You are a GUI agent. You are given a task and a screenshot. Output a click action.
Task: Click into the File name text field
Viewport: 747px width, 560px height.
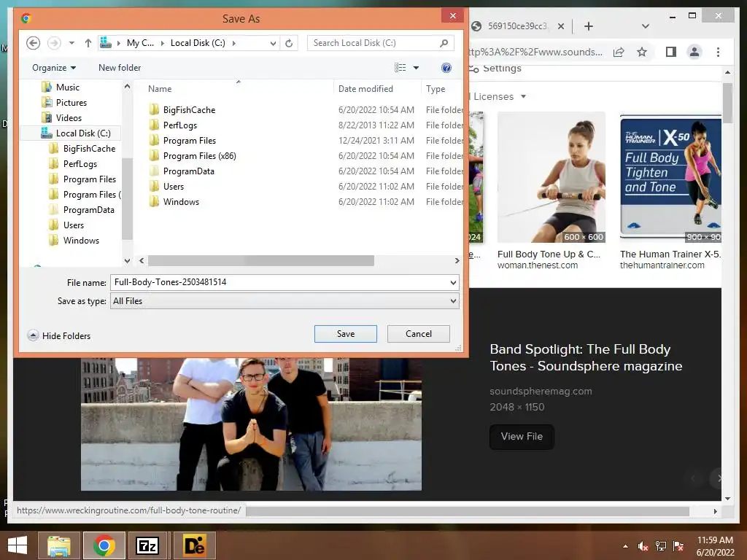tap(279, 282)
